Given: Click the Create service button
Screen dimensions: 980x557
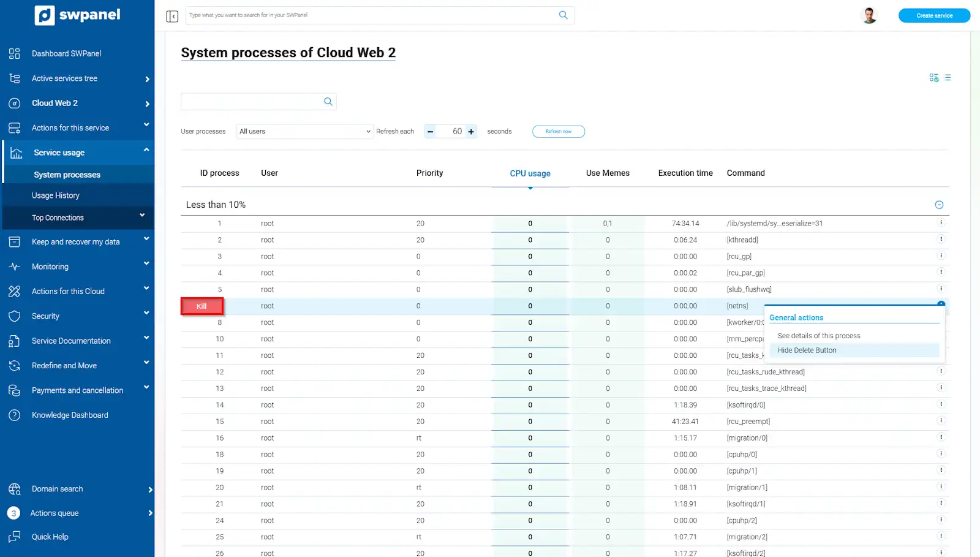Looking at the screenshot, I should (x=934, y=15).
